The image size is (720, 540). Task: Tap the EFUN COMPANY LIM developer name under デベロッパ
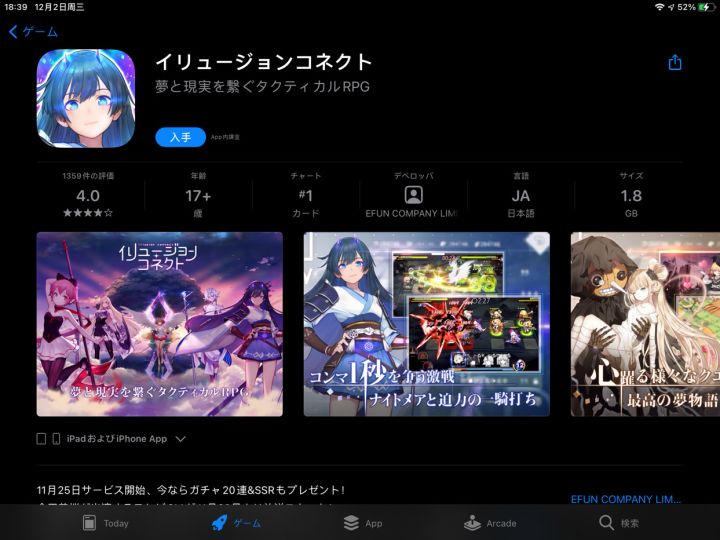pyautogui.click(x=411, y=214)
